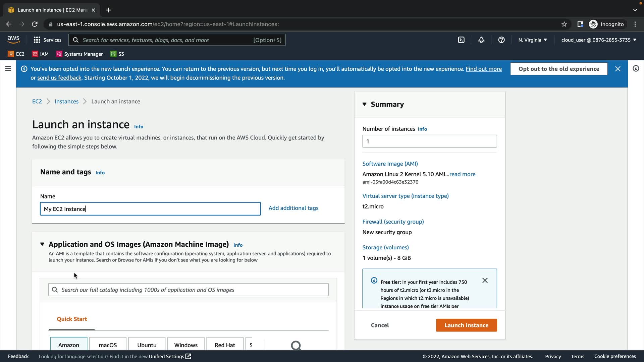Open the S3 shortcut in favorites bar
The height and width of the screenshot is (362, 644).
117,54
